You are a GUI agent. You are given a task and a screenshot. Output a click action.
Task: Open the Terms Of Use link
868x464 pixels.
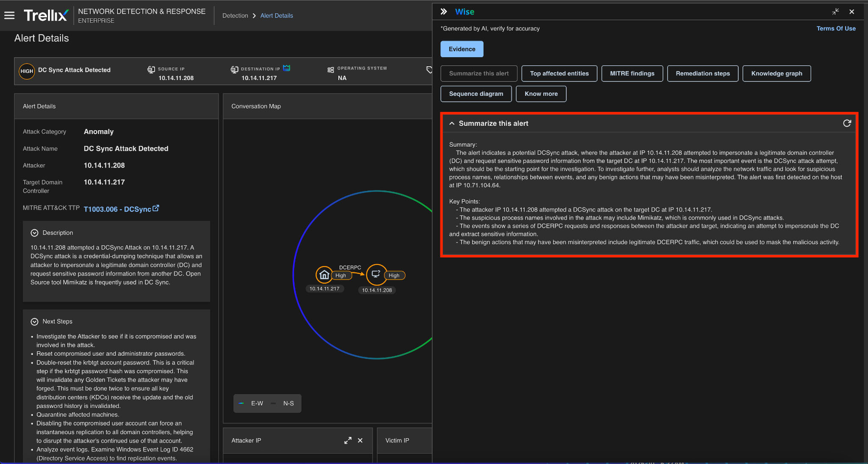(836, 28)
